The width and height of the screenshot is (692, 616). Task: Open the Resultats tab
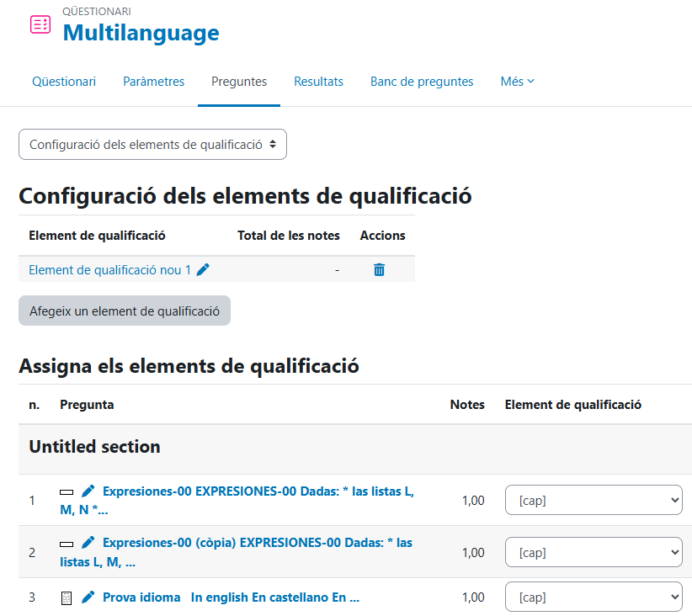(x=318, y=81)
